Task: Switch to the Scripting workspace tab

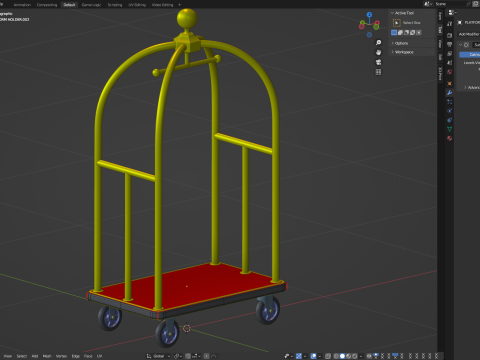Action: click(115, 5)
